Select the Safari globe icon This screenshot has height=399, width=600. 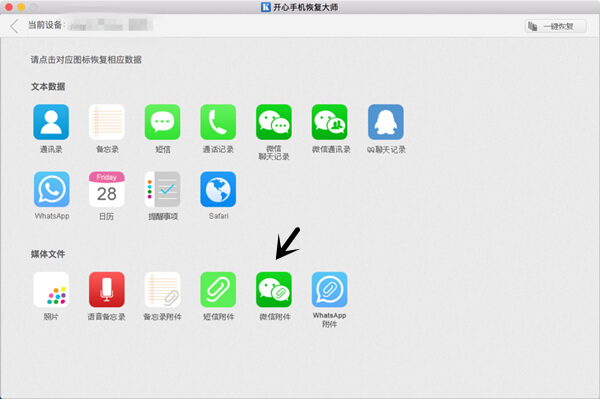tap(218, 189)
